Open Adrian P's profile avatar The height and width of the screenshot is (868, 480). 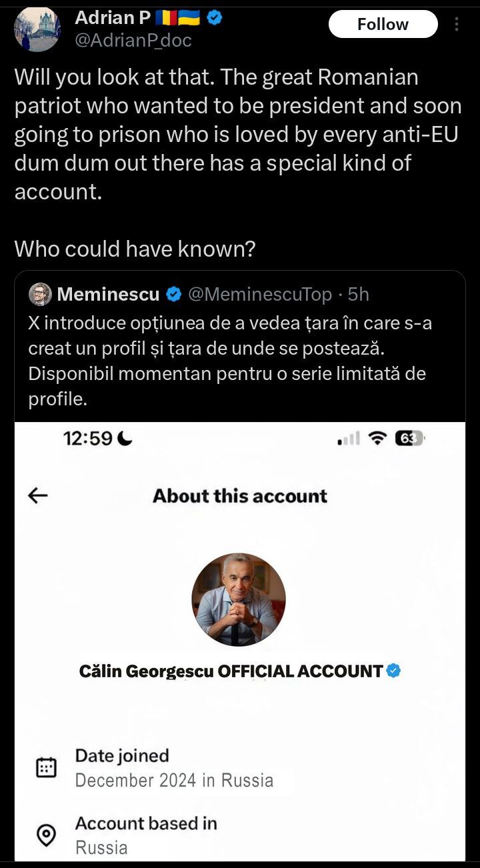(37, 29)
